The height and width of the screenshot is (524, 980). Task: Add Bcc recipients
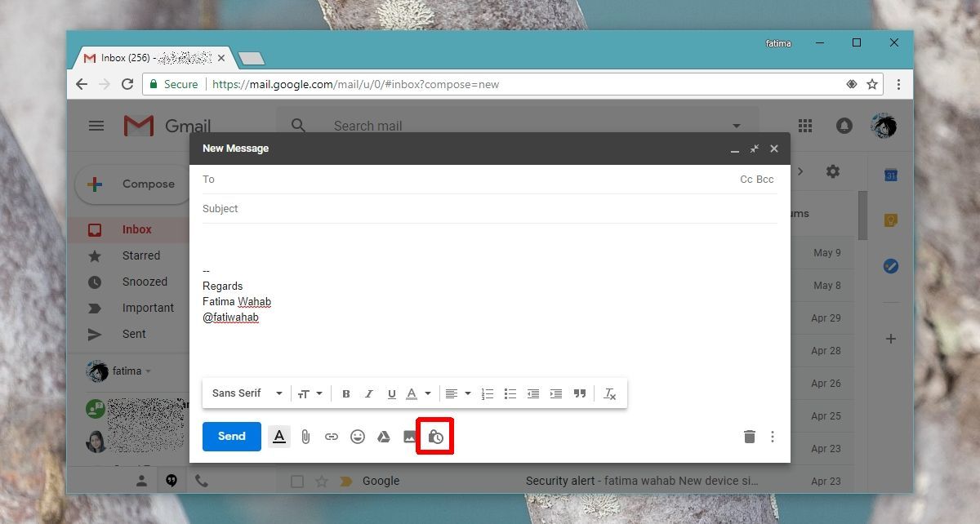pos(765,180)
